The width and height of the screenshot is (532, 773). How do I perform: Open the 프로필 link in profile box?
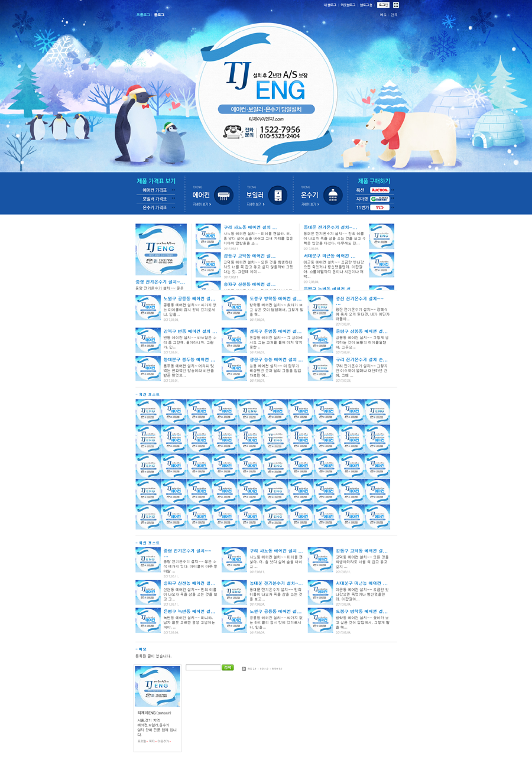tap(141, 740)
